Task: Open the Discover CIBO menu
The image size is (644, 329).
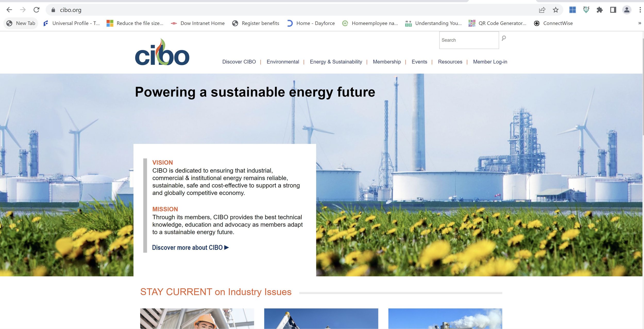Action: click(x=239, y=62)
